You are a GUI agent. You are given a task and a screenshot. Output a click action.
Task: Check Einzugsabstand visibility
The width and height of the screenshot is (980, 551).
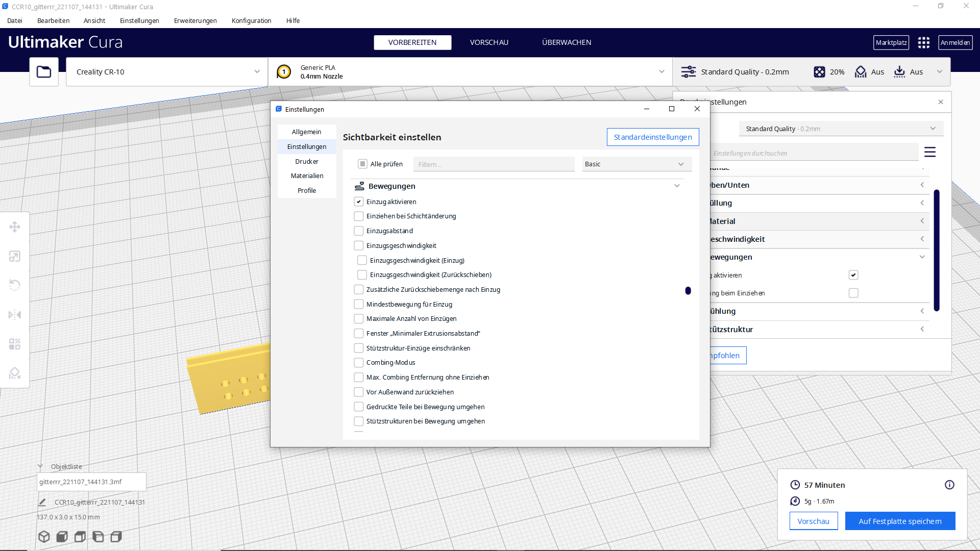click(x=359, y=231)
